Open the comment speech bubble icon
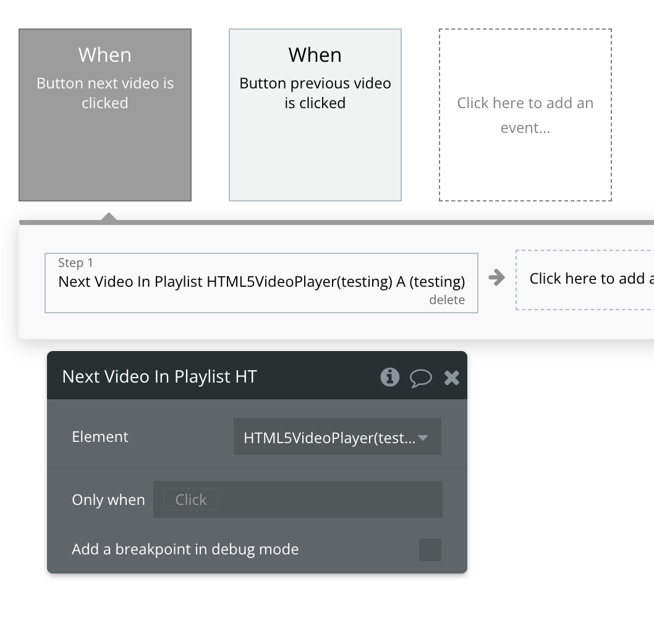The image size is (654, 644). tap(421, 378)
